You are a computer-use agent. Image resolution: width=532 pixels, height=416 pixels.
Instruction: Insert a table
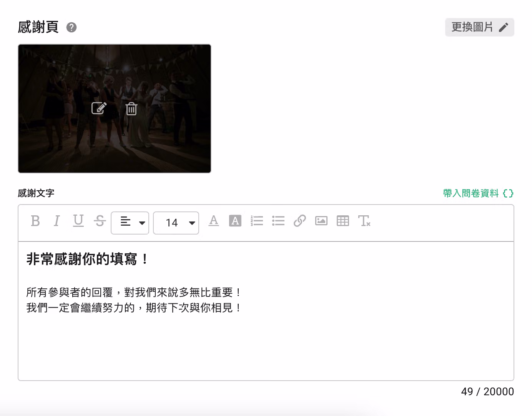[x=343, y=221]
